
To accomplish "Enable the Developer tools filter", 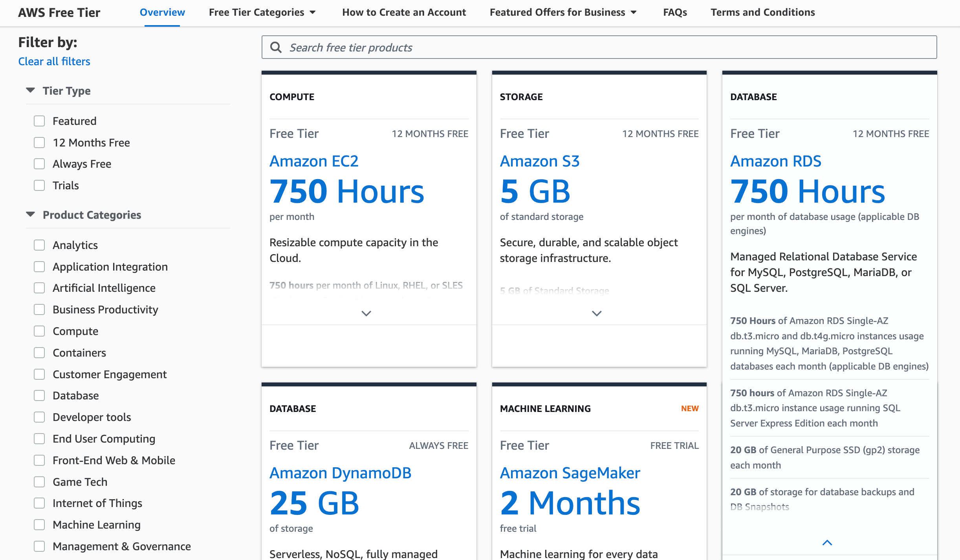I will (39, 417).
